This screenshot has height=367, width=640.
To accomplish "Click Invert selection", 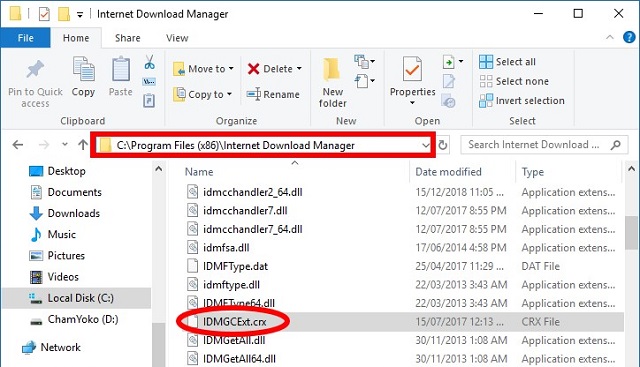I will pos(522,100).
